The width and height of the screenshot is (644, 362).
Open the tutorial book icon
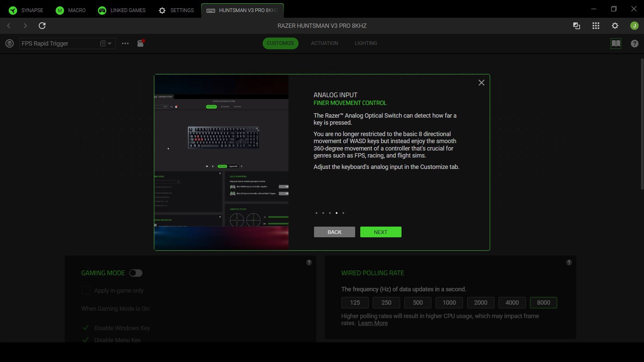click(616, 44)
